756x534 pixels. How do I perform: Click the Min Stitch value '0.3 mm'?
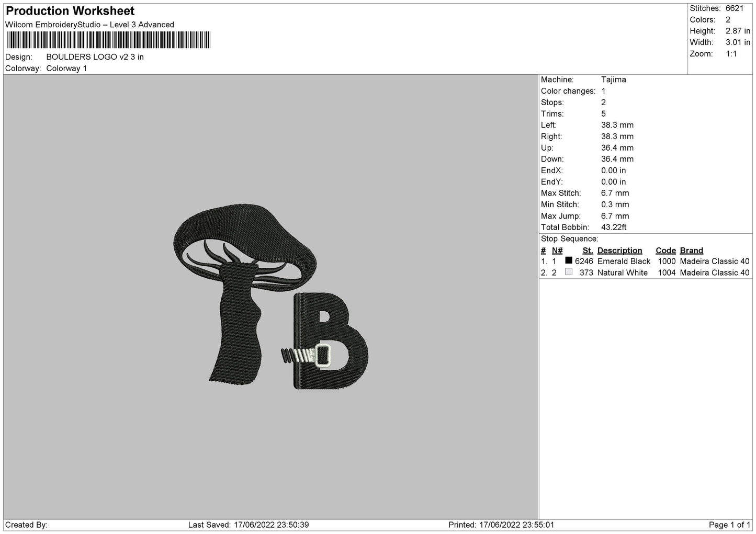[x=615, y=204]
